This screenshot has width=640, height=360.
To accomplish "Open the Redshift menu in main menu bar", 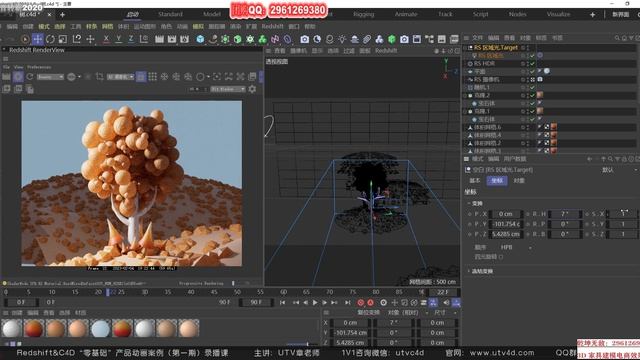I will click(x=272, y=27).
